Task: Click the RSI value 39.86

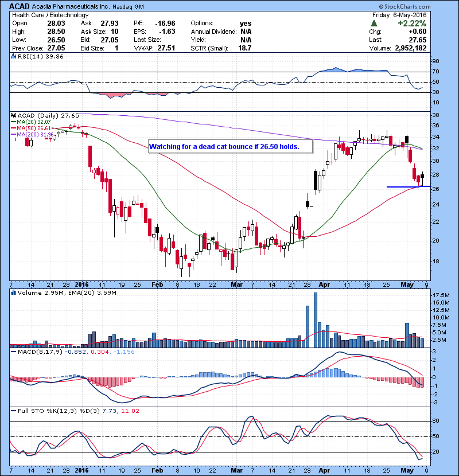Action: (53, 56)
